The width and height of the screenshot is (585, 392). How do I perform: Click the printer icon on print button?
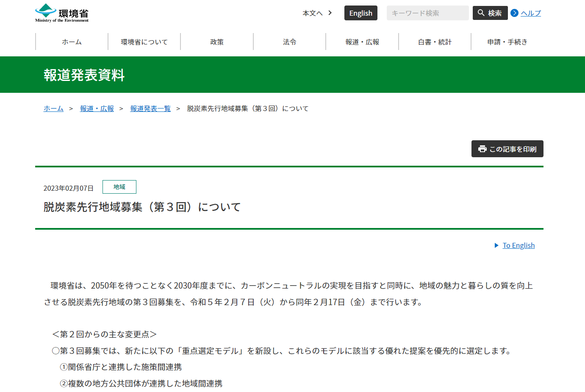(482, 149)
